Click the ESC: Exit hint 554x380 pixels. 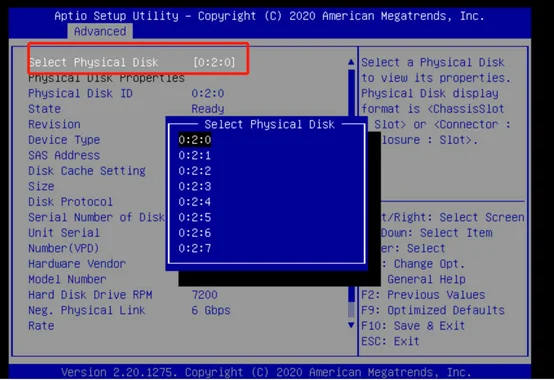[390, 342]
